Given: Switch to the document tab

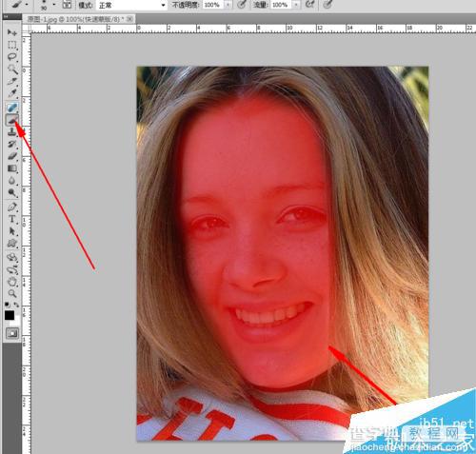Looking at the screenshot, I should tap(79, 19).
